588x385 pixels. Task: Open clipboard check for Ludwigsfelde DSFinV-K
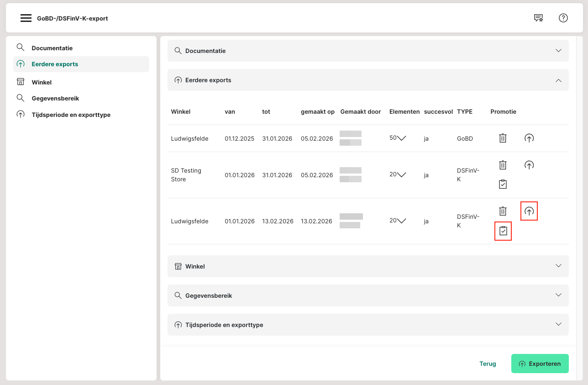pyautogui.click(x=503, y=231)
